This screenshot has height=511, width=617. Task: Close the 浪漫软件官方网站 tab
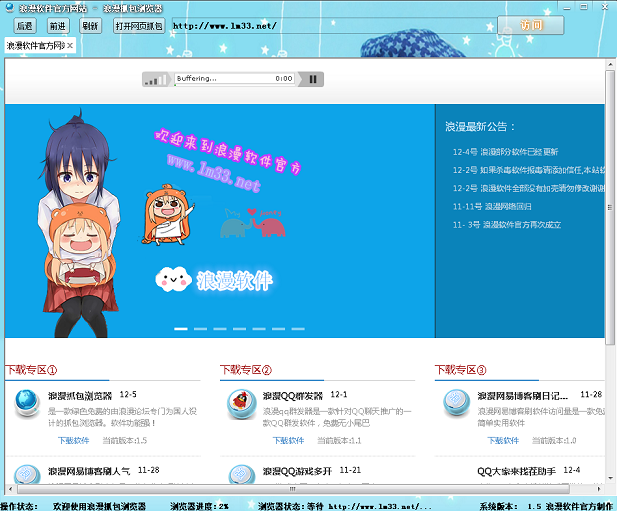tap(70, 46)
